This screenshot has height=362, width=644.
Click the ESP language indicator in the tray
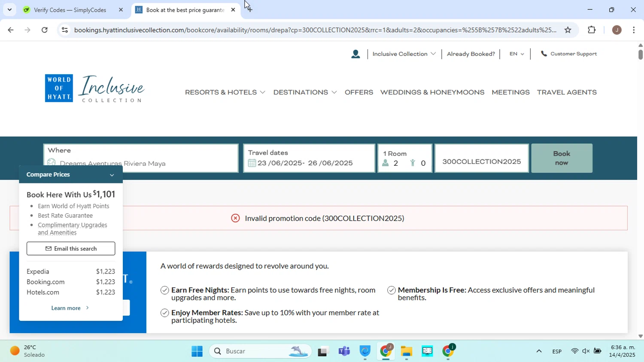tap(557, 351)
